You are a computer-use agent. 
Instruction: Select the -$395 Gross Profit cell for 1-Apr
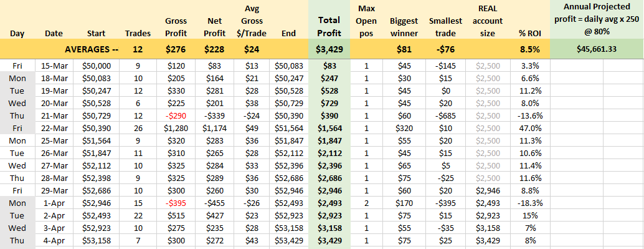click(x=176, y=203)
